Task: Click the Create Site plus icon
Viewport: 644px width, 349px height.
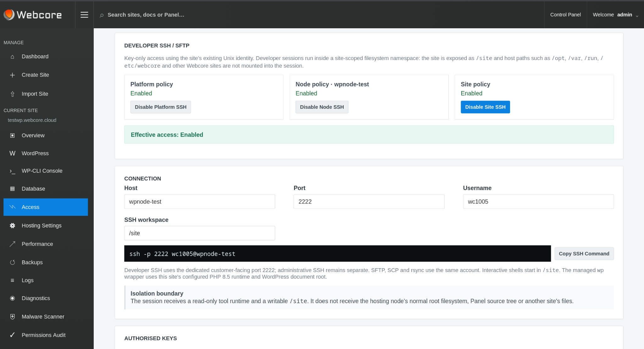Action: 12,75
